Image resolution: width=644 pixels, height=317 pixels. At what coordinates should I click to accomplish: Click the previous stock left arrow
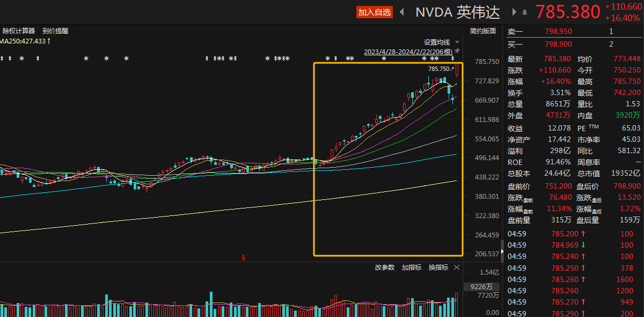point(402,12)
